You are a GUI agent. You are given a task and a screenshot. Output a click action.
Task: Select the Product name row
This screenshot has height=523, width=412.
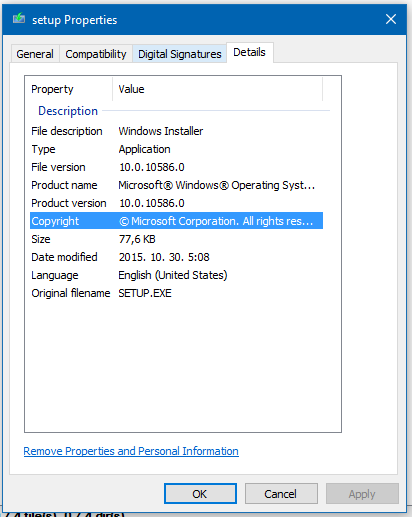pos(176,185)
